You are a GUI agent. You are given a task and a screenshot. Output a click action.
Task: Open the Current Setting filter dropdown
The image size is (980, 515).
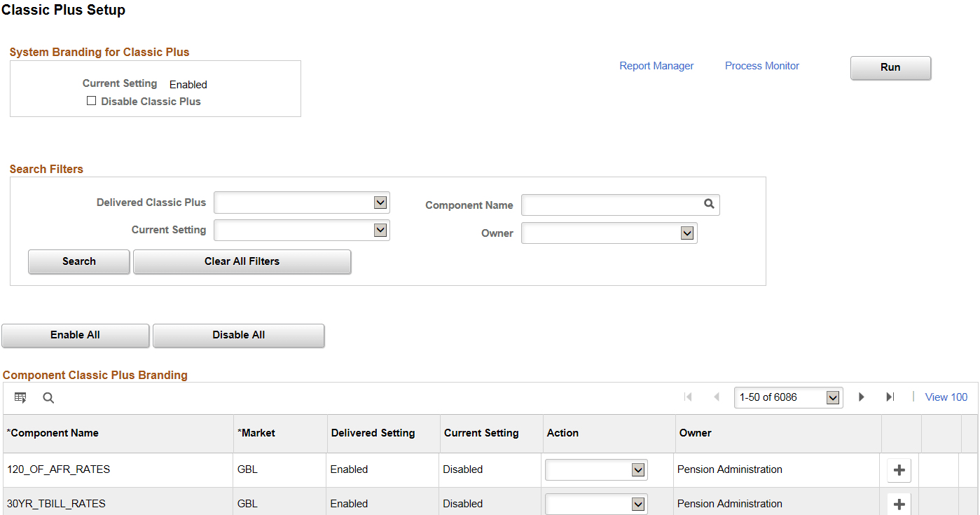coord(381,230)
